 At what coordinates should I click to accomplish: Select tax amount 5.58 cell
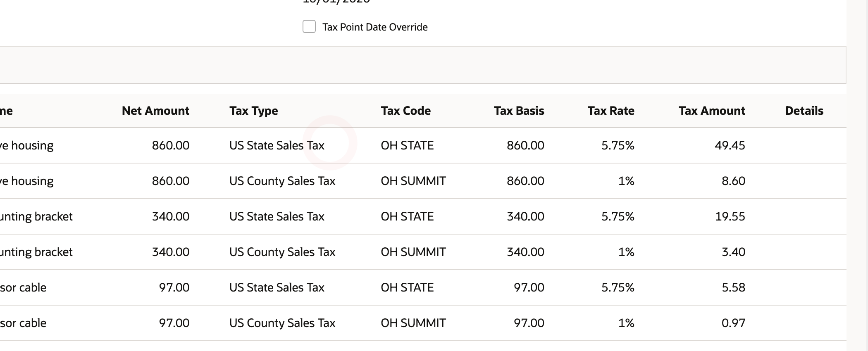coord(734,287)
